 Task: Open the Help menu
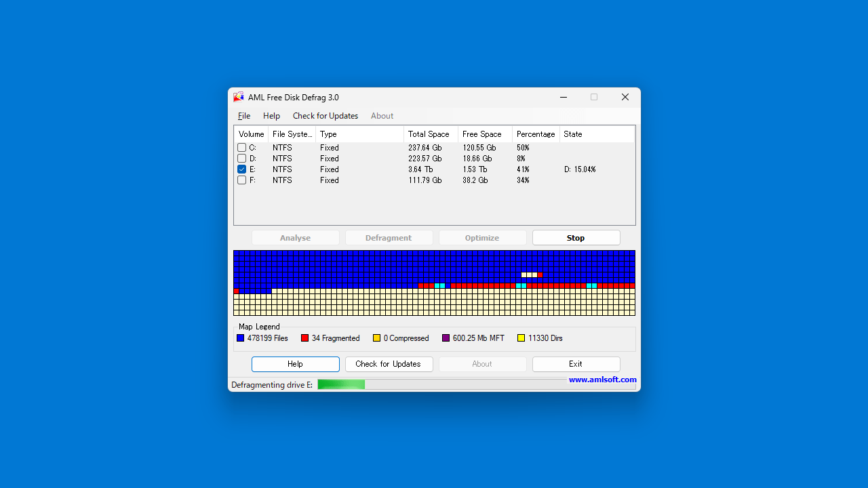(x=271, y=116)
